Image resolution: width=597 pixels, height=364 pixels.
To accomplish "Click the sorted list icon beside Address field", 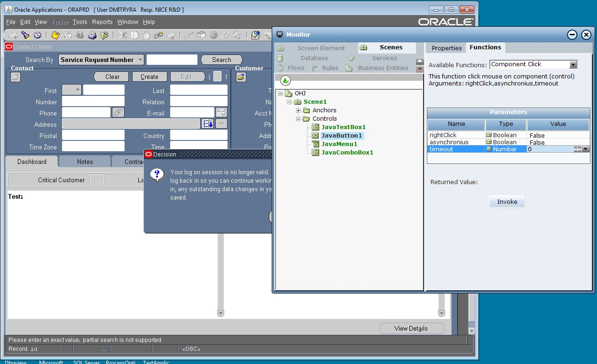I will point(207,124).
